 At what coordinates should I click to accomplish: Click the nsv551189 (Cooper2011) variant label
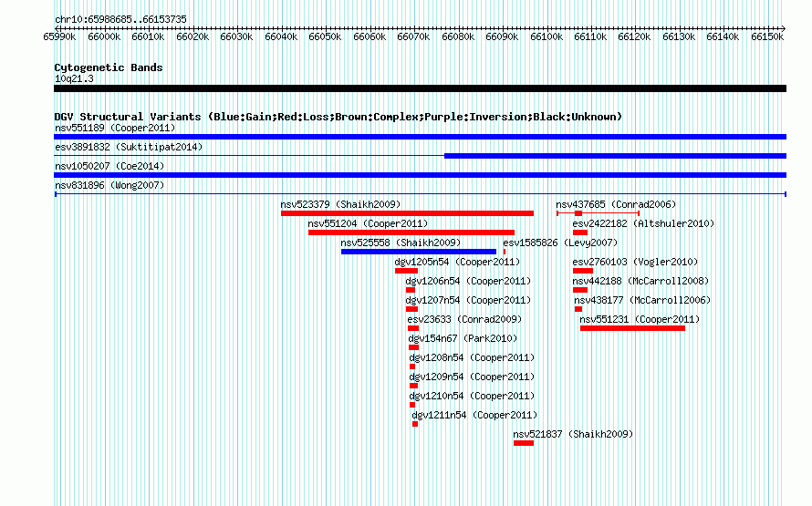click(x=115, y=128)
